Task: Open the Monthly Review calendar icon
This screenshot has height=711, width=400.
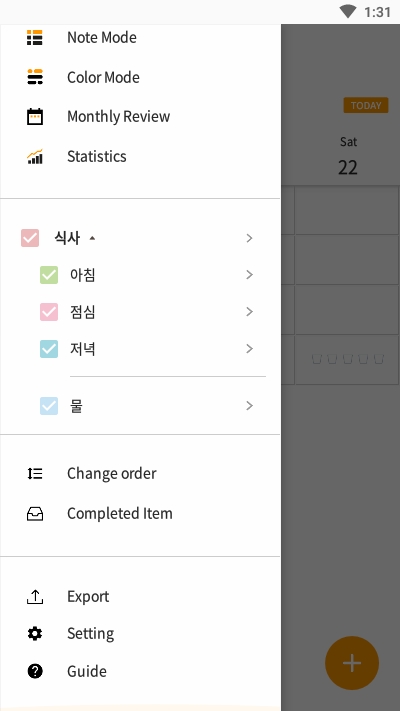Action: coord(34,117)
